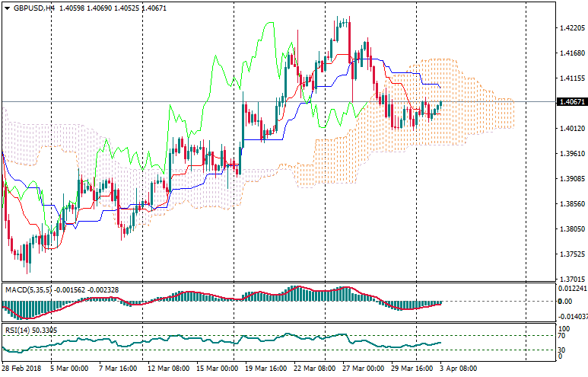588x377 pixels.
Task: Click the 1.39610 price axis label
Action: tap(571, 154)
